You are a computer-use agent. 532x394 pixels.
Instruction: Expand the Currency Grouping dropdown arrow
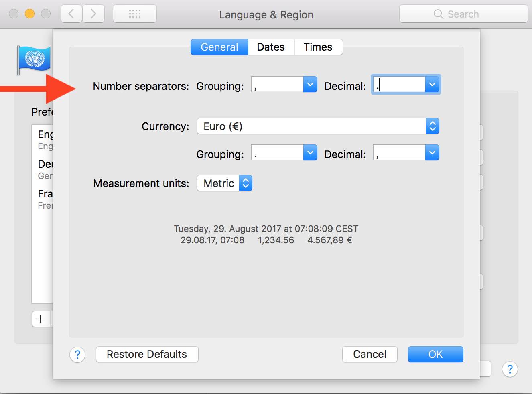tap(310, 153)
